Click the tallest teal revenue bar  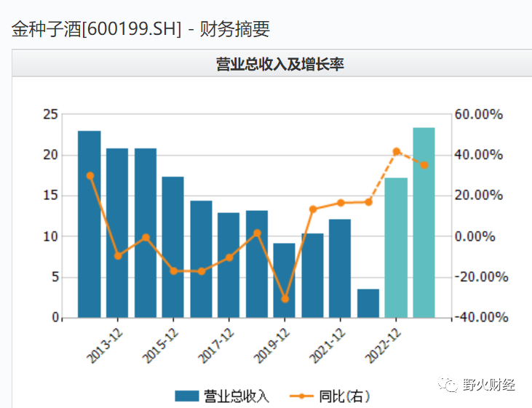click(x=424, y=223)
